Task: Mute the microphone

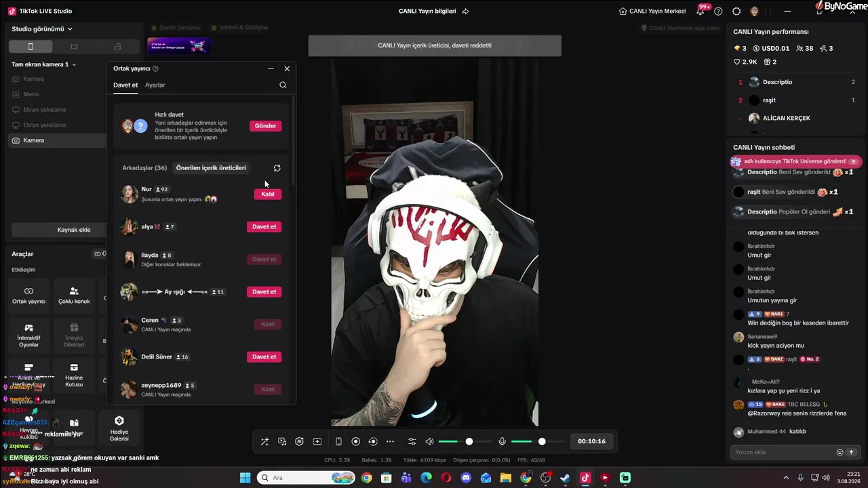Action: (502, 442)
